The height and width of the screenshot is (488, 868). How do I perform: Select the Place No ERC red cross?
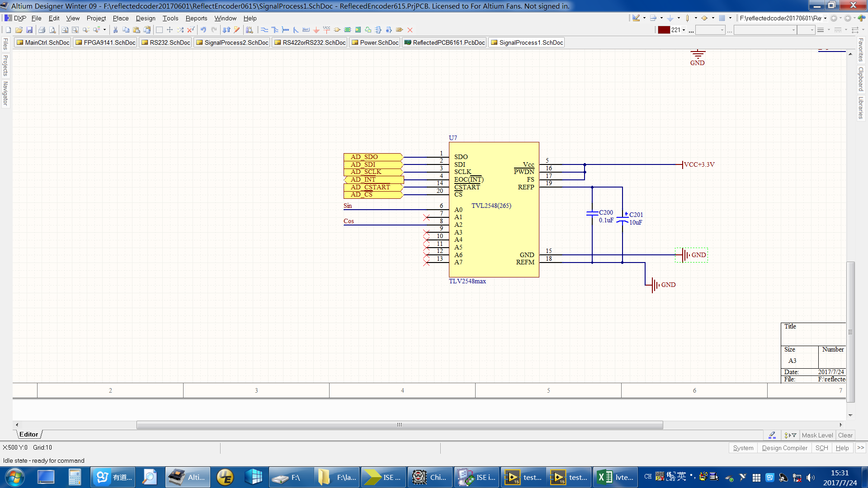[x=410, y=30]
